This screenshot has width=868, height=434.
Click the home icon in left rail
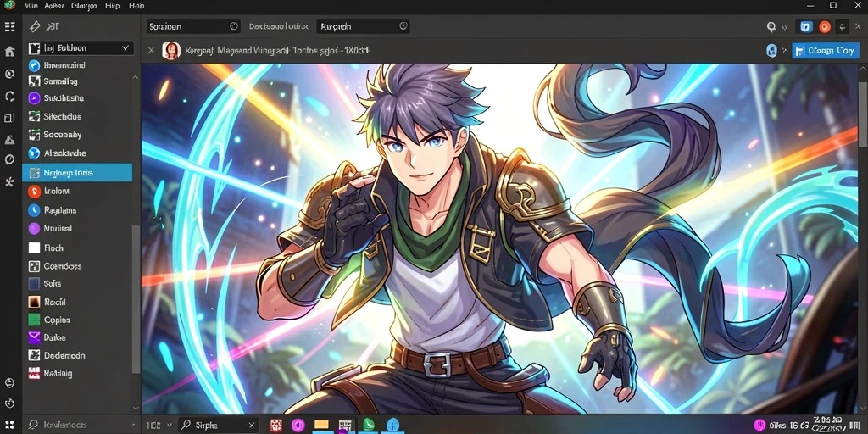[x=9, y=52]
